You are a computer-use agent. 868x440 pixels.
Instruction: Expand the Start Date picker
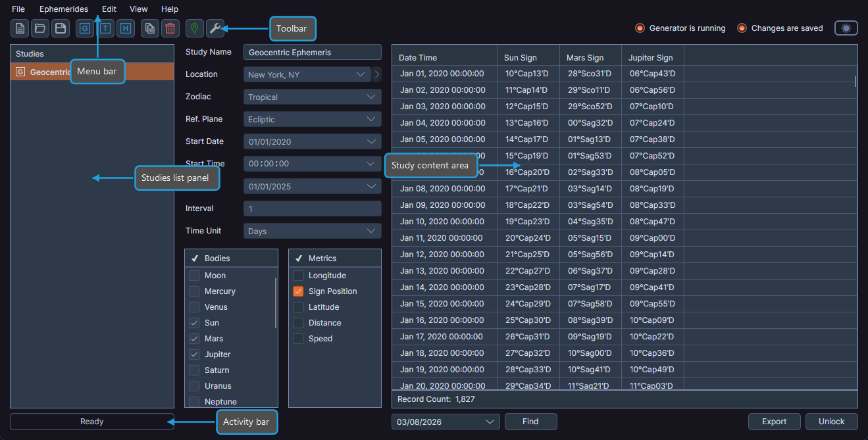(312, 141)
